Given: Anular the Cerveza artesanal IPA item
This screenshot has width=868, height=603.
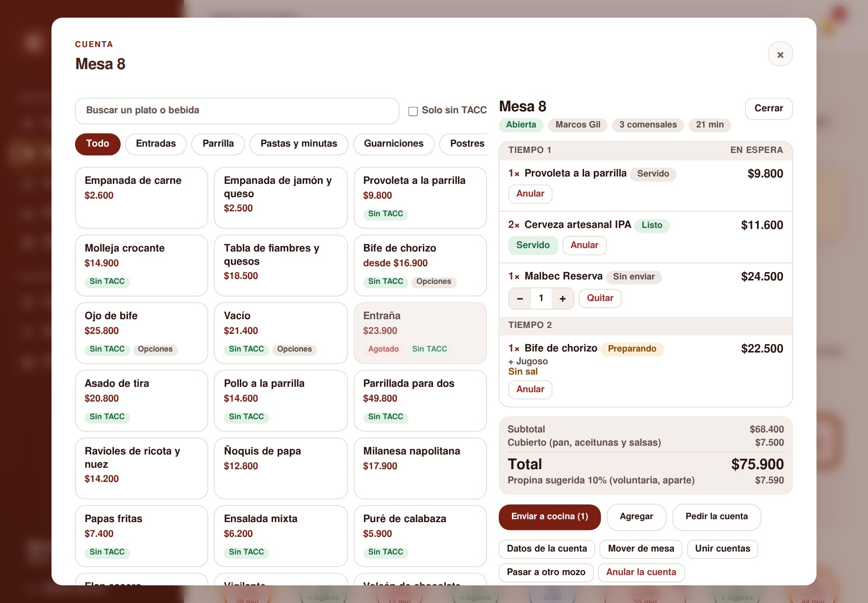Looking at the screenshot, I should (585, 245).
